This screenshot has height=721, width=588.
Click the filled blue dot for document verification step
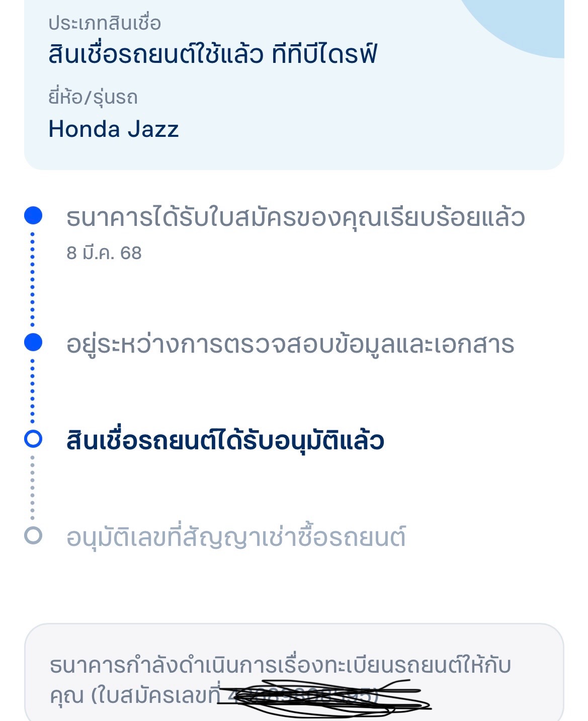[x=33, y=342]
